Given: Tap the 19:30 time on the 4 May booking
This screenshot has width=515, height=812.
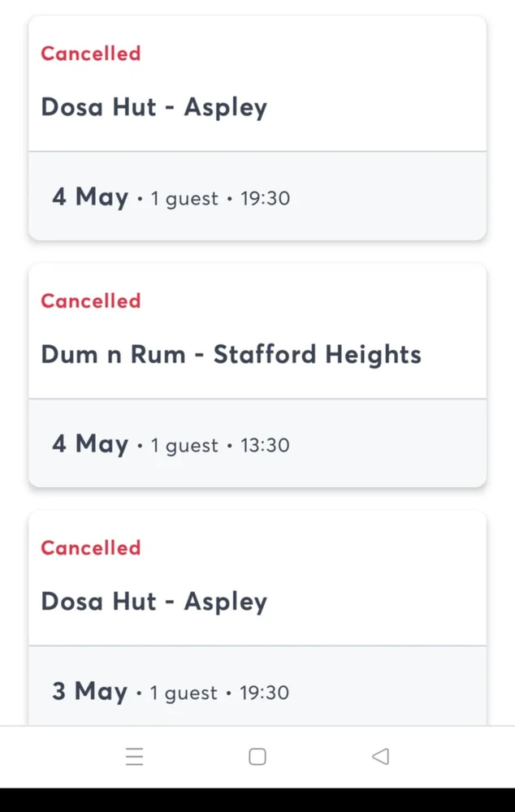Looking at the screenshot, I should [x=265, y=199].
